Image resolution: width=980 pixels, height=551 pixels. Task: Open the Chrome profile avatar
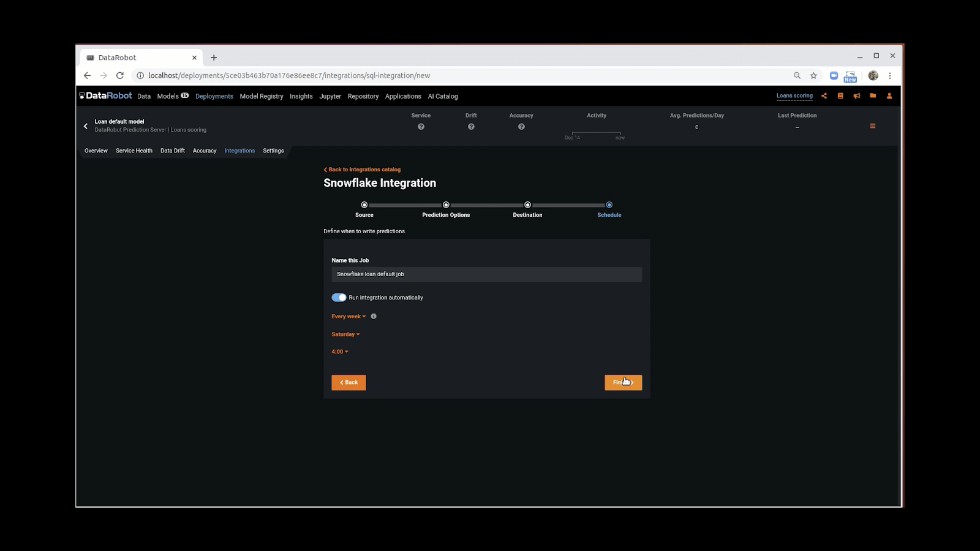[873, 75]
